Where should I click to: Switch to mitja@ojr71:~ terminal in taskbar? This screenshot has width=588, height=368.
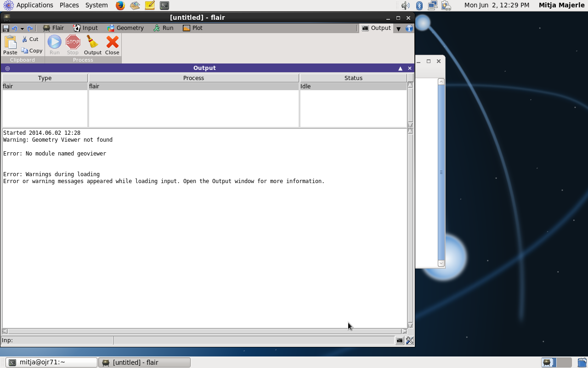point(51,362)
